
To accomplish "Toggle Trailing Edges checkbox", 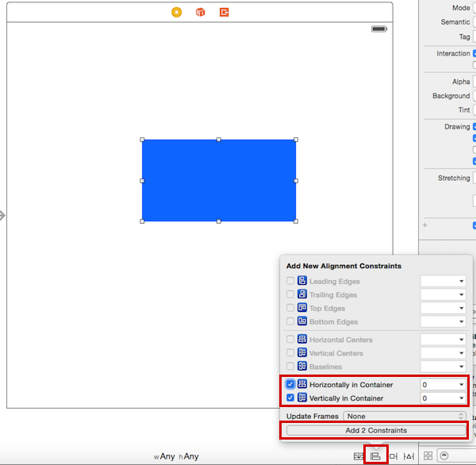I will pyautogui.click(x=290, y=294).
